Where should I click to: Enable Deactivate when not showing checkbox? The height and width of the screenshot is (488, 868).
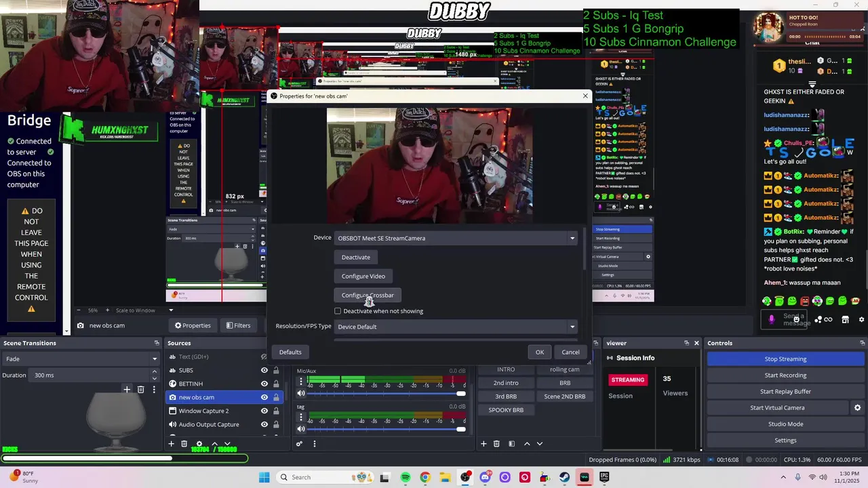point(338,311)
